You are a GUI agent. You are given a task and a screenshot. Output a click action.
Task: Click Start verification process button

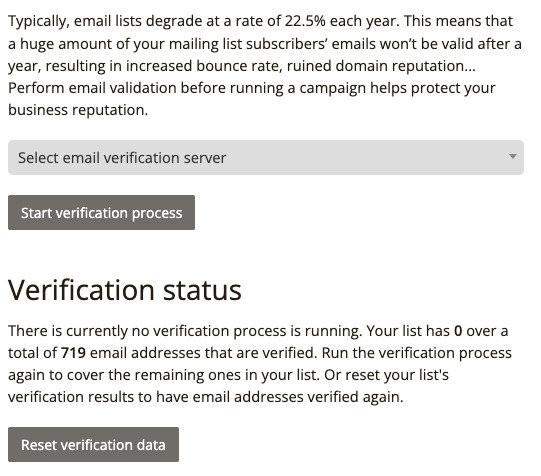pyautogui.click(x=101, y=212)
